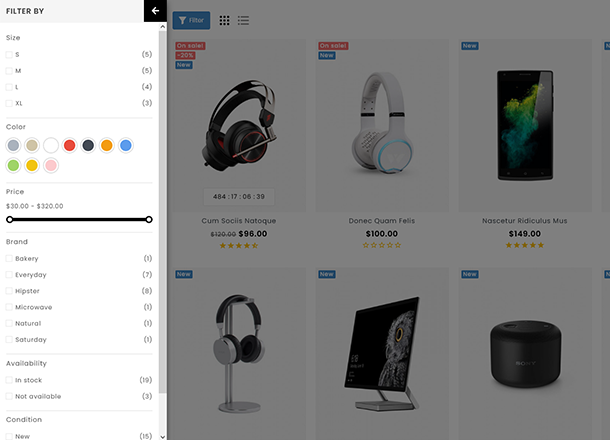Screen dimensions: 610x440
Task: Check the Everyday brand filter
Action: (9, 275)
